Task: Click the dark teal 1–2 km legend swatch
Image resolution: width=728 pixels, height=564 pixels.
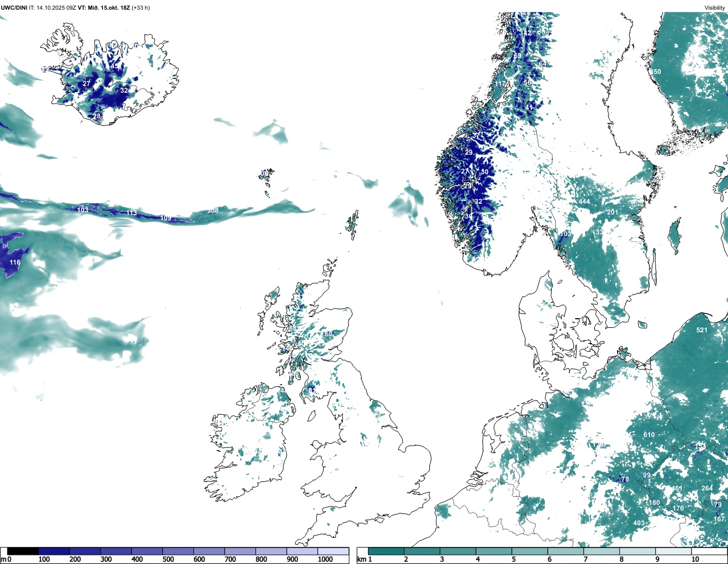Action: (x=386, y=551)
